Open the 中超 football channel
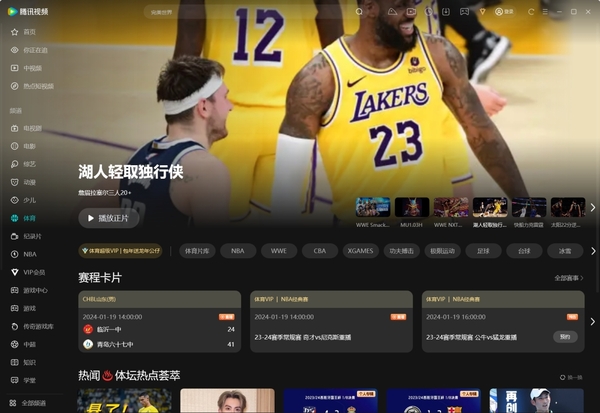 [23, 344]
